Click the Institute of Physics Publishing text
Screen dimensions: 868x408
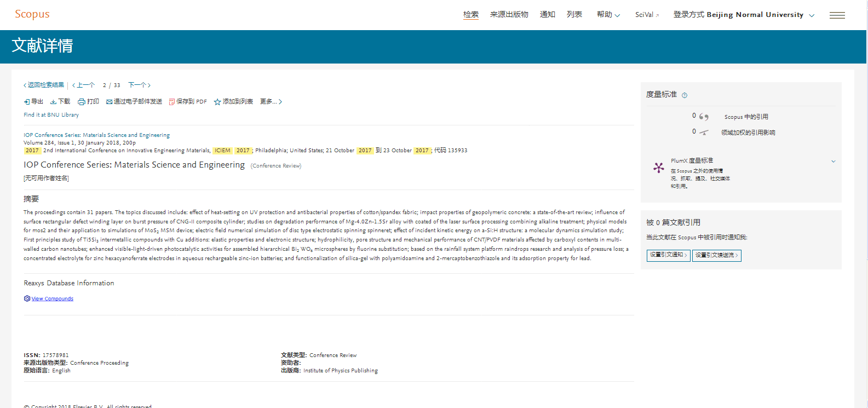click(341, 371)
